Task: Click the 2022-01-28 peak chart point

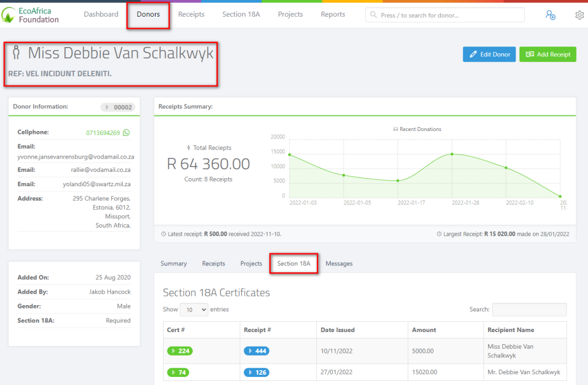Action: [452, 154]
